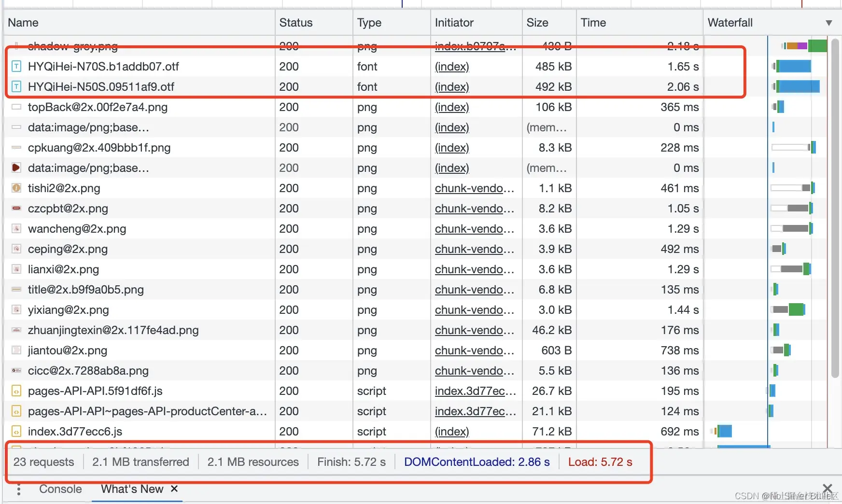The image size is (842, 504).
Task: Click the yixiang@2x.png thumbnail icon
Action: point(16,310)
